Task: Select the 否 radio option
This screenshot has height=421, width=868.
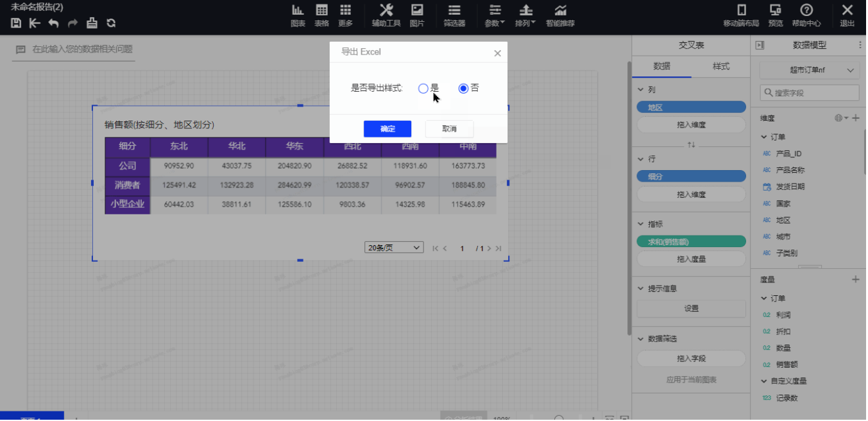Action: pyautogui.click(x=463, y=89)
